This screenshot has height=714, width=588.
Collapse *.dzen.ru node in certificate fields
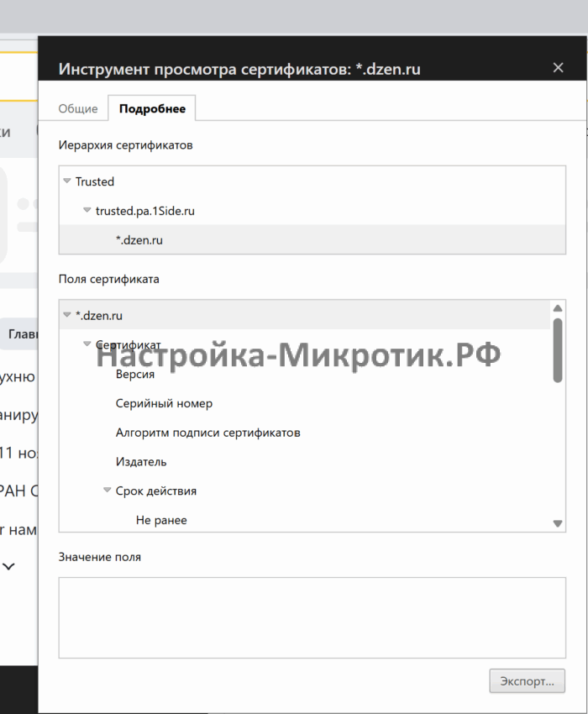(x=67, y=315)
